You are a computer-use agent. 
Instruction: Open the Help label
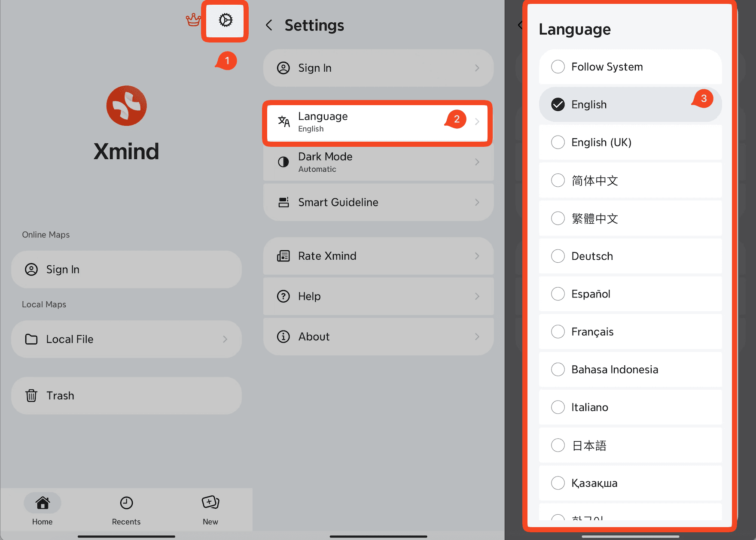309,296
